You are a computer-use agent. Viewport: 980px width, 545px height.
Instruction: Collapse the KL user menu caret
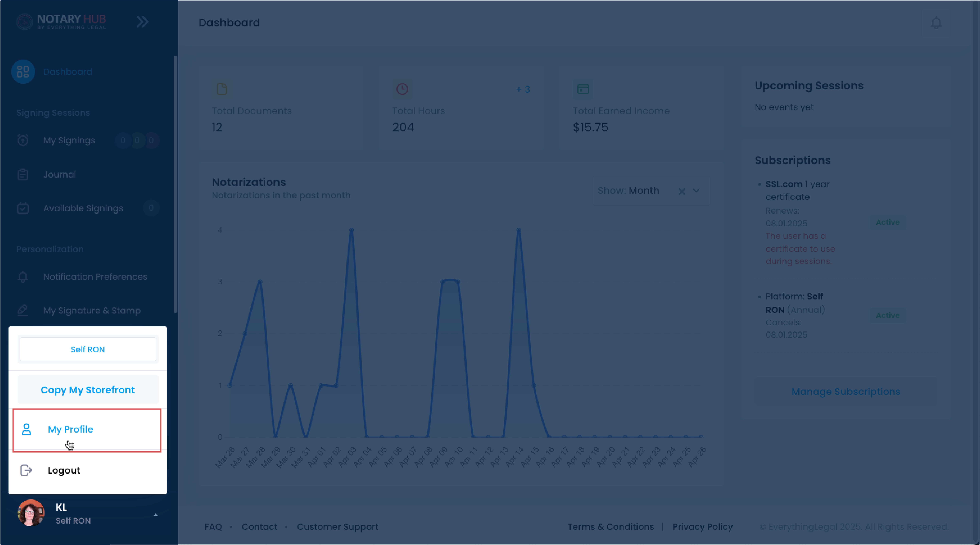pyautogui.click(x=156, y=515)
